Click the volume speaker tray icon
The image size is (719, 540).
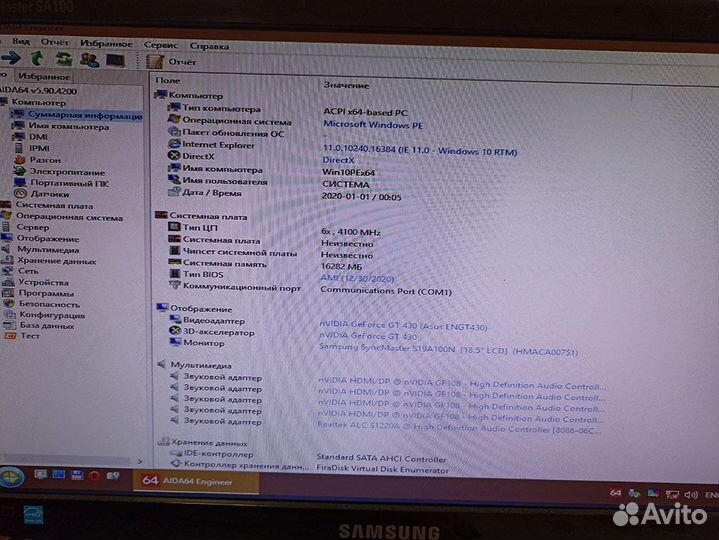click(691, 495)
